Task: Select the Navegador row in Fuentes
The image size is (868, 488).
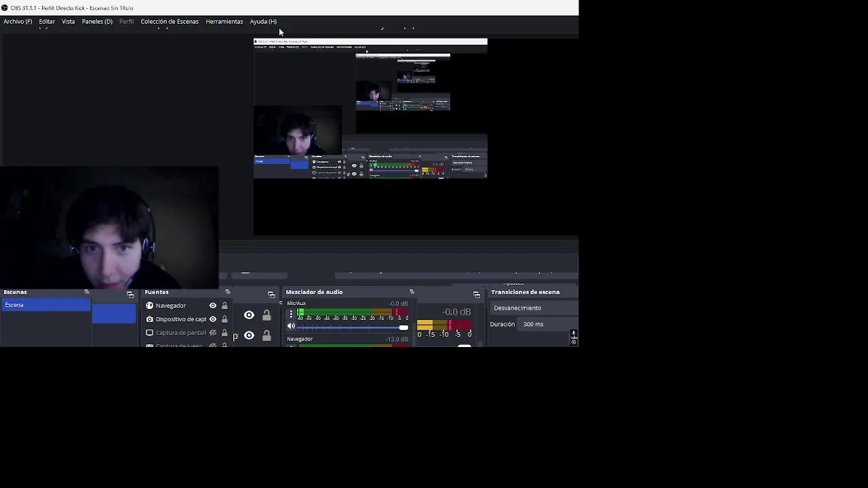Action: pyautogui.click(x=186, y=306)
